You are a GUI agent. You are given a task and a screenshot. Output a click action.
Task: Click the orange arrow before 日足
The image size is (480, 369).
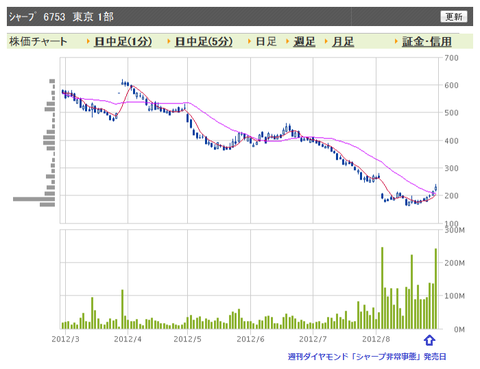250,41
